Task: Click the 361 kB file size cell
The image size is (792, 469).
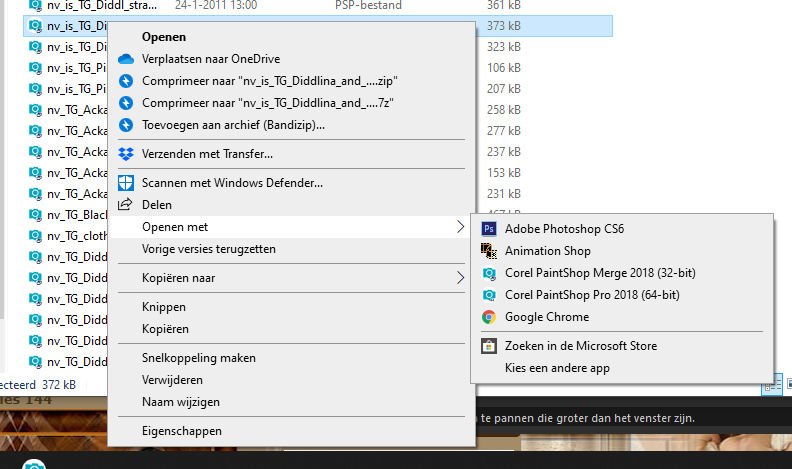Action: point(504,6)
